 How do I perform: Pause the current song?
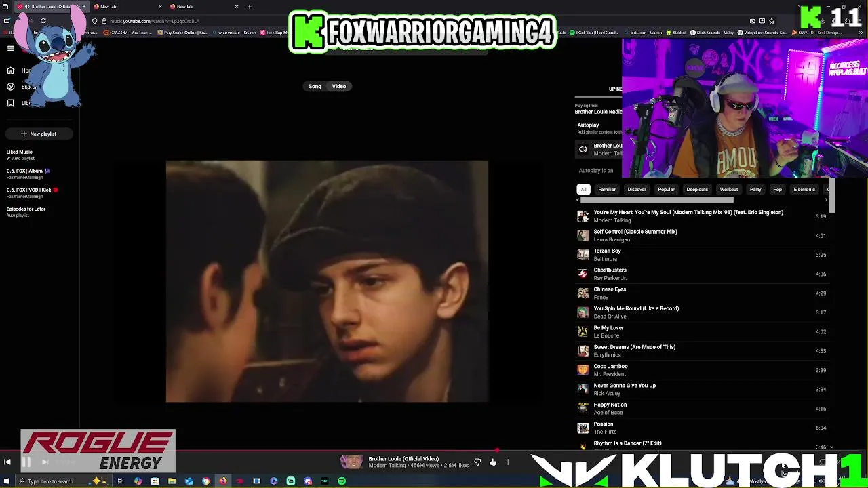tap(26, 462)
